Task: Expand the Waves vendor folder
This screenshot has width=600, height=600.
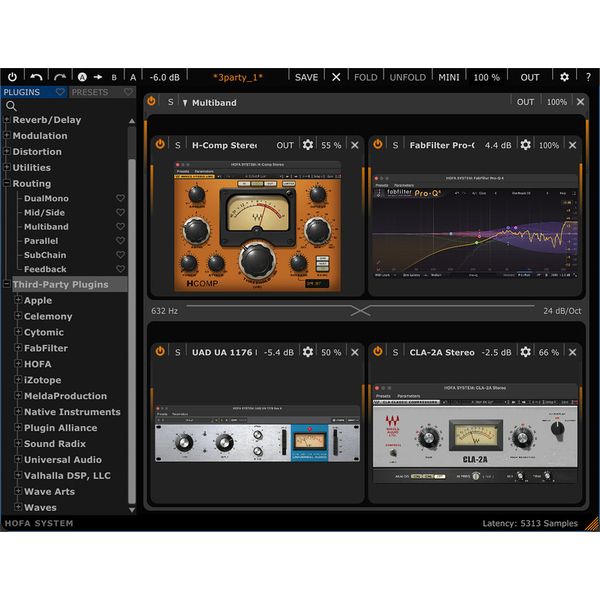Action: 18,507
